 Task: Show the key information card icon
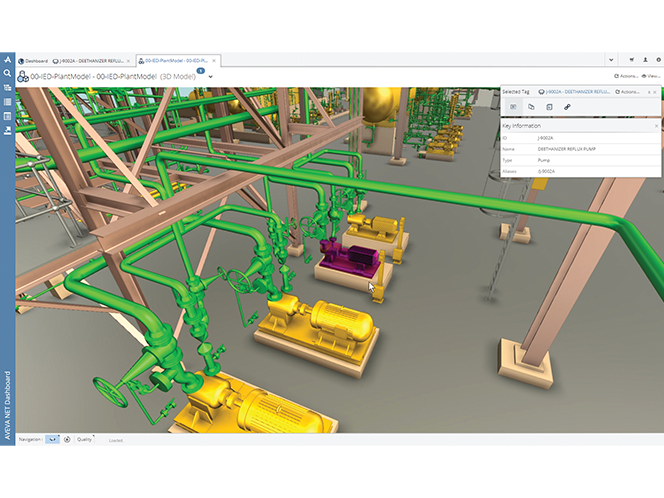[x=514, y=106]
